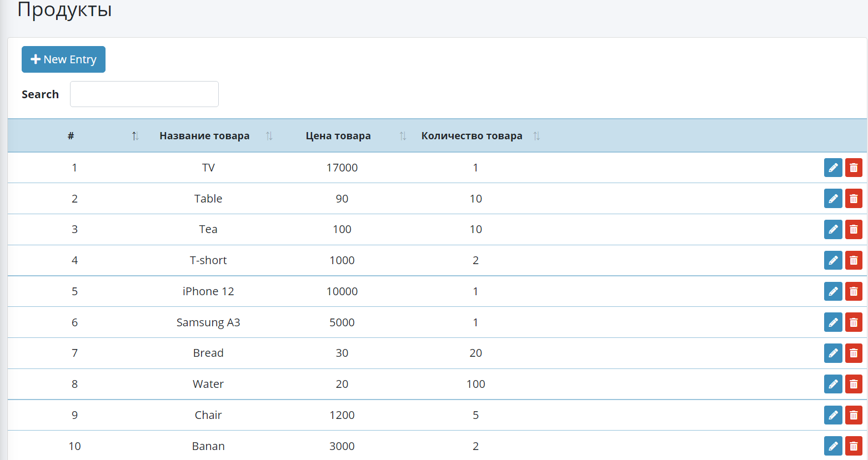Screen dimensions: 868x460
Task: Edit the Table row
Action: coord(833,199)
